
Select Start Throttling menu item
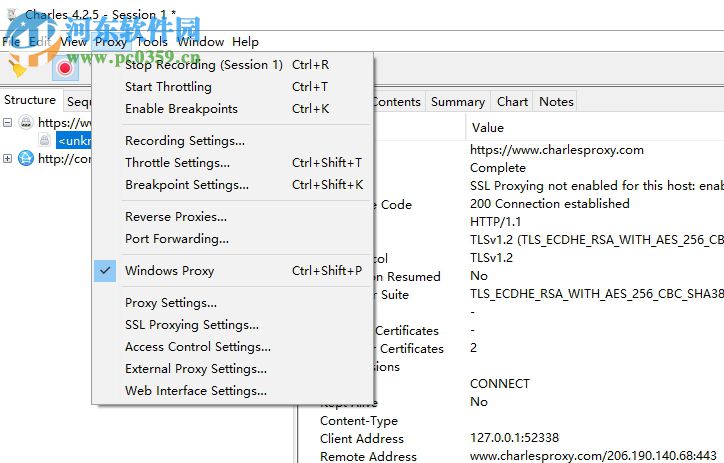(x=233, y=87)
